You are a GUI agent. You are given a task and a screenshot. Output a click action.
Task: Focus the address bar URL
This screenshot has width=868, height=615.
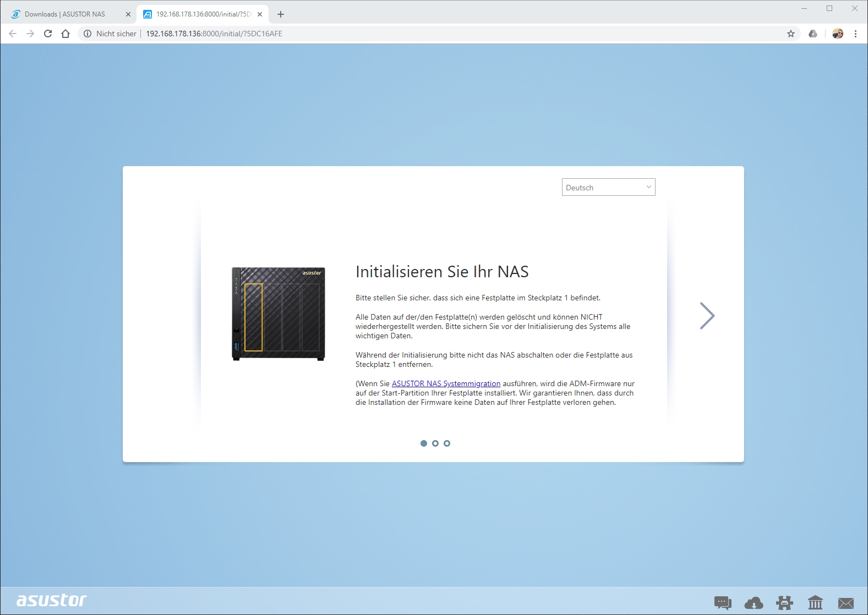click(214, 34)
